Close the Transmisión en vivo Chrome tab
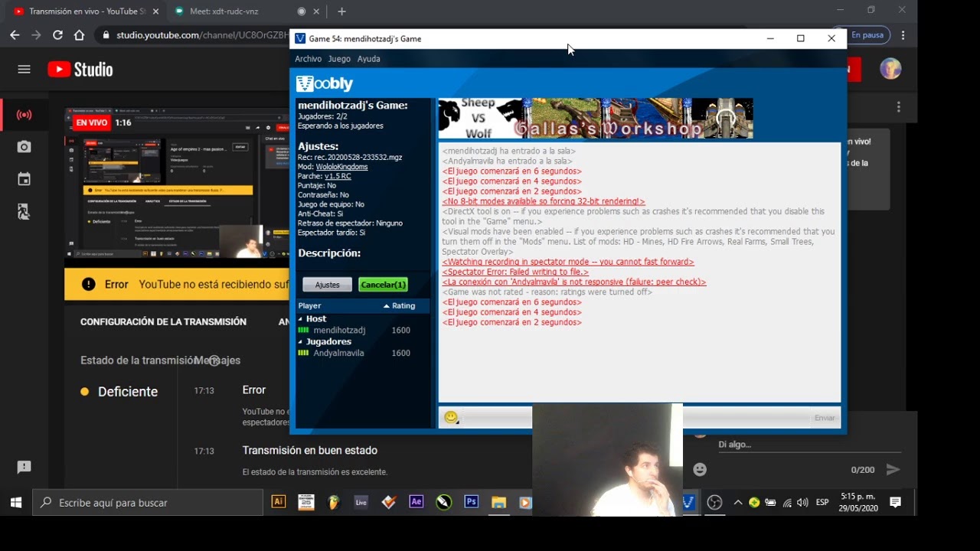Image resolution: width=980 pixels, height=551 pixels. [156, 11]
